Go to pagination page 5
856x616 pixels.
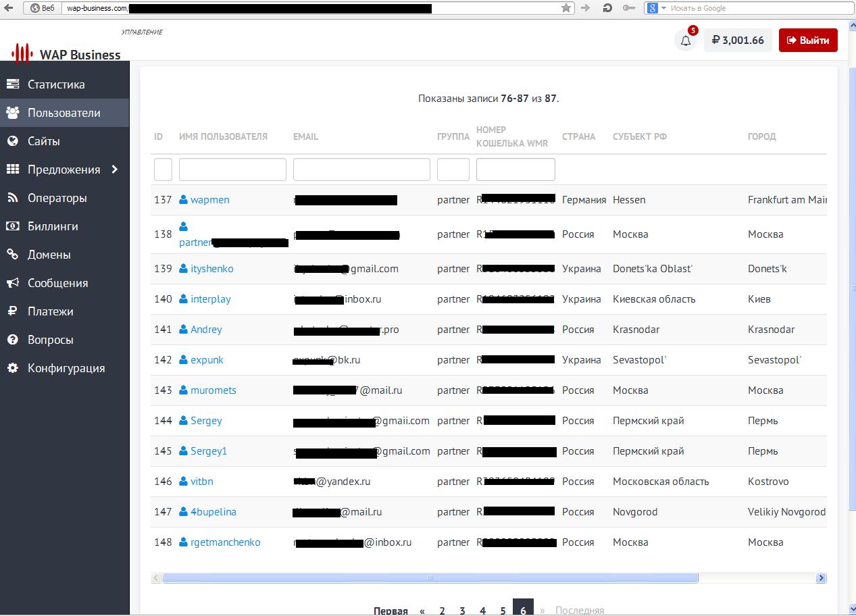(503, 610)
